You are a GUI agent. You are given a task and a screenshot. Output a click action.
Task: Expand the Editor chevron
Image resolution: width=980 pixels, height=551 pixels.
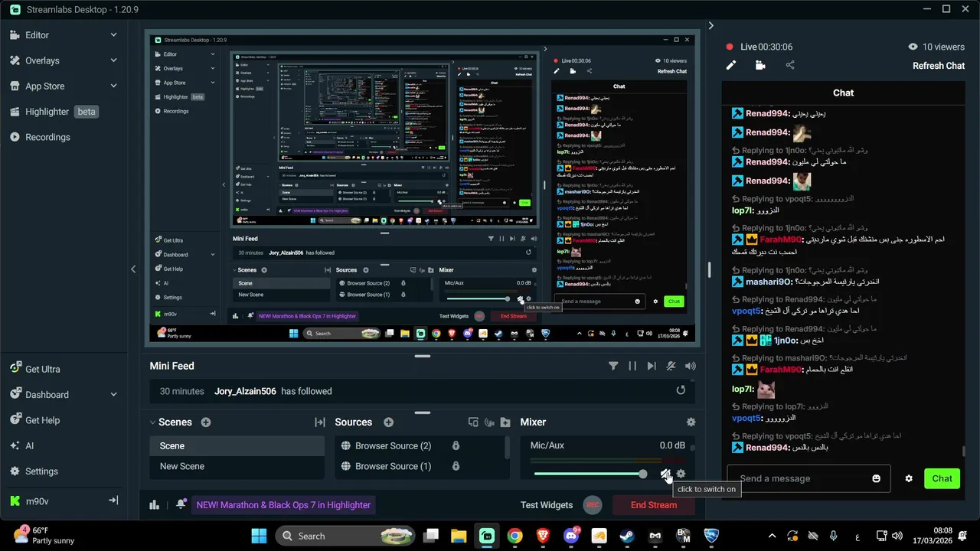114,35
